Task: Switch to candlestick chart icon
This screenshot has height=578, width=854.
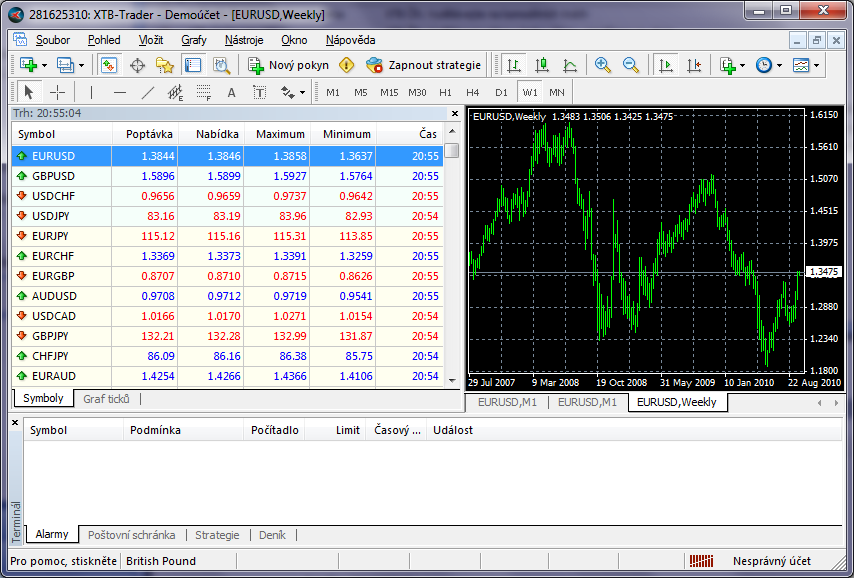Action: (541, 65)
